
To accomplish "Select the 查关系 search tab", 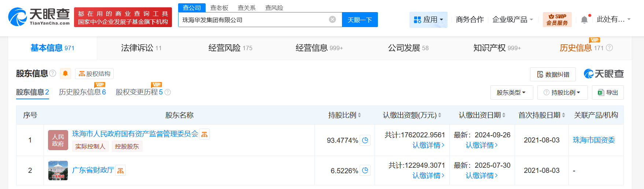I will 247,8.
